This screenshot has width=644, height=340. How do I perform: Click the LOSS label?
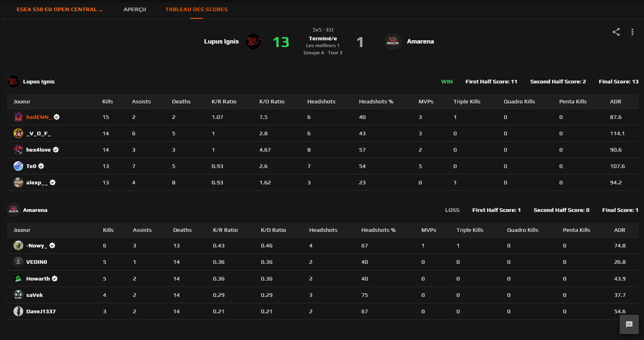coord(452,210)
